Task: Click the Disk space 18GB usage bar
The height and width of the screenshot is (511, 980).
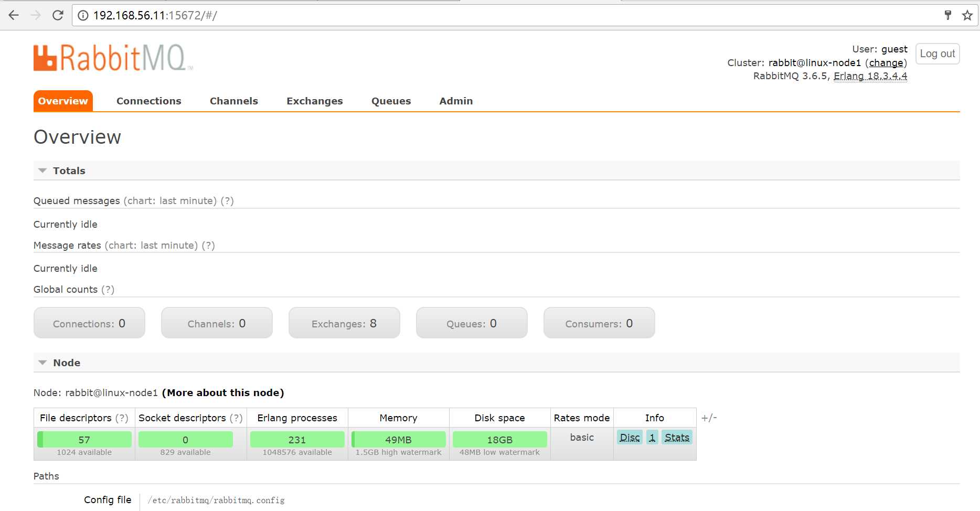Action: [x=500, y=440]
